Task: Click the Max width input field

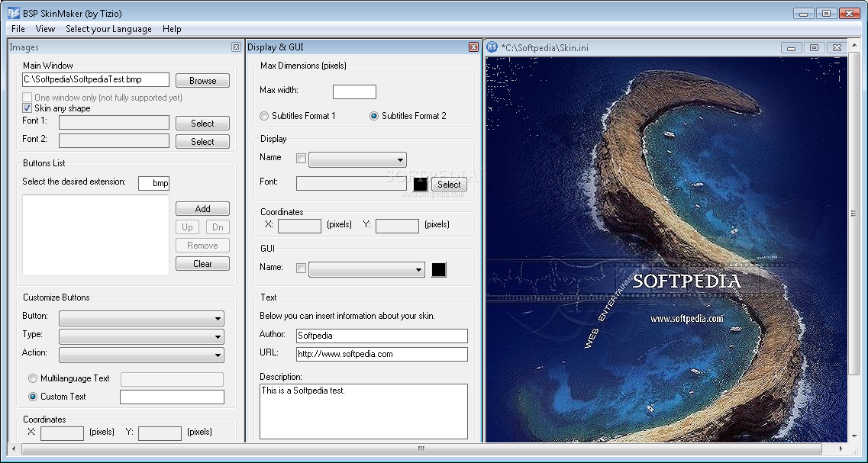Action: click(354, 92)
